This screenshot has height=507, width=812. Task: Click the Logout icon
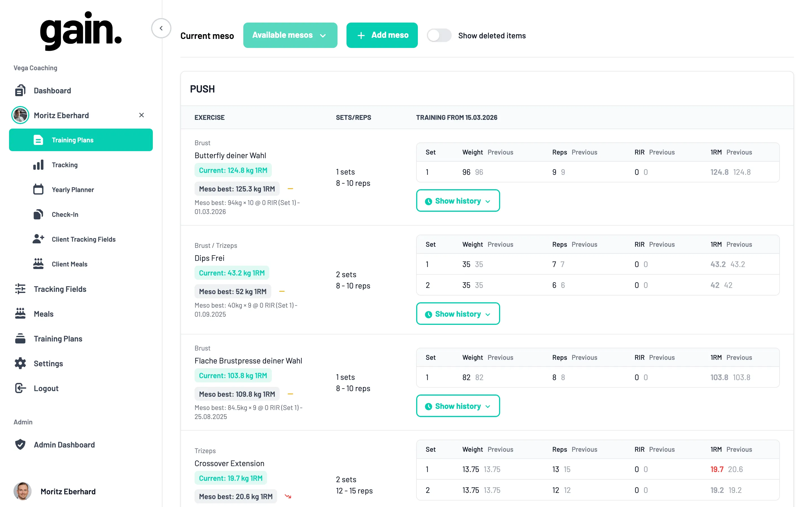(20, 388)
